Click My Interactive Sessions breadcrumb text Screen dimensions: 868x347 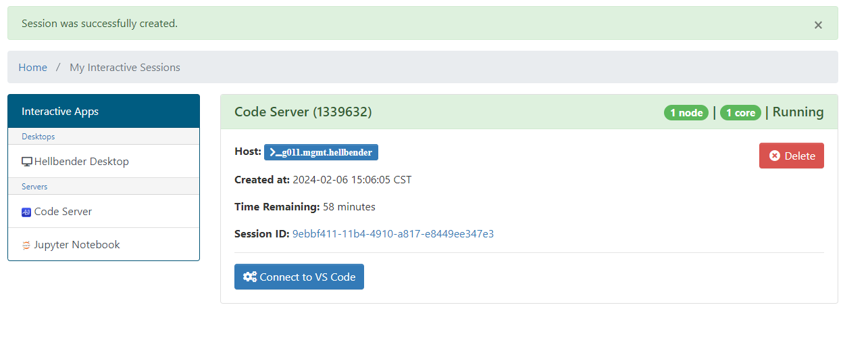(x=125, y=67)
